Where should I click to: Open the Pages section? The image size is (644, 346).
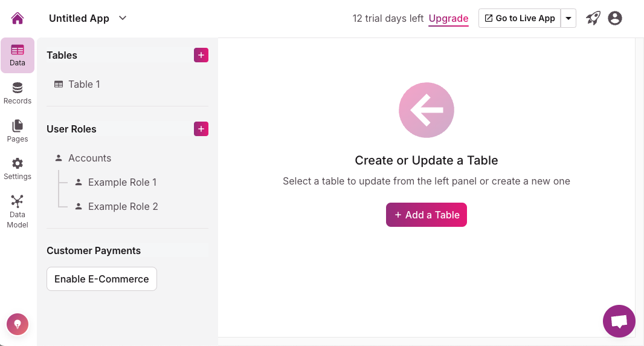(18, 131)
